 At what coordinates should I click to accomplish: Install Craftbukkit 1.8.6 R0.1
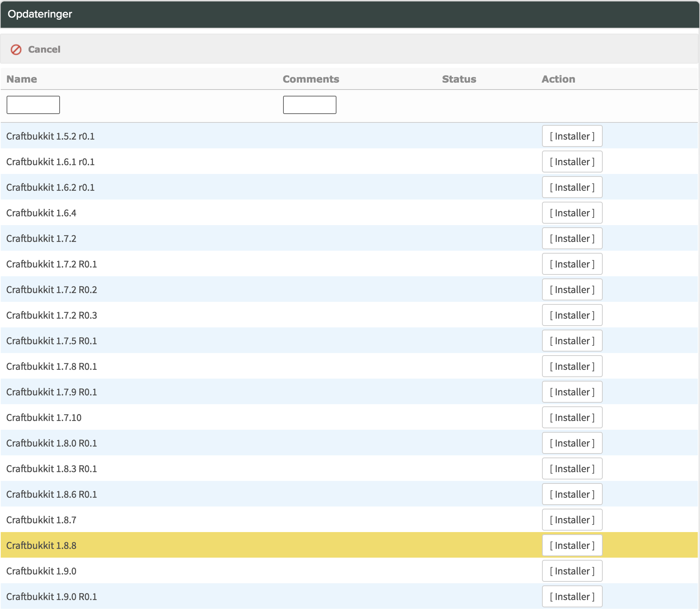(x=572, y=494)
